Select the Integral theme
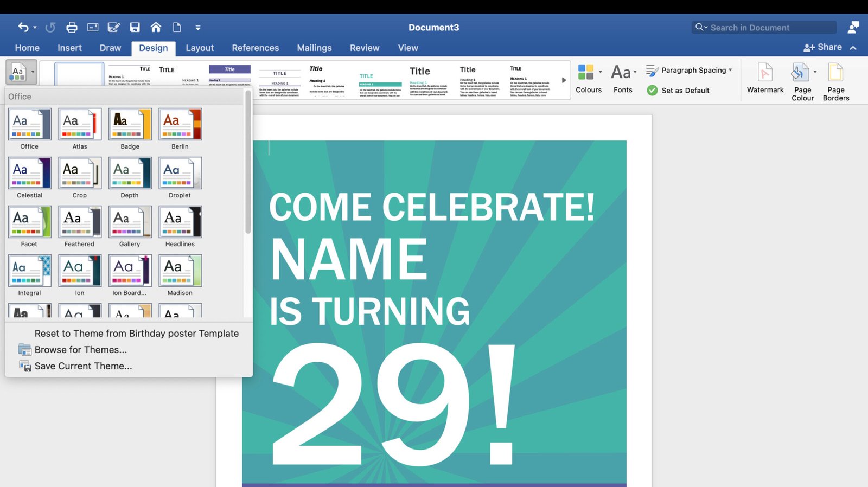This screenshot has height=487, width=868. (29, 271)
